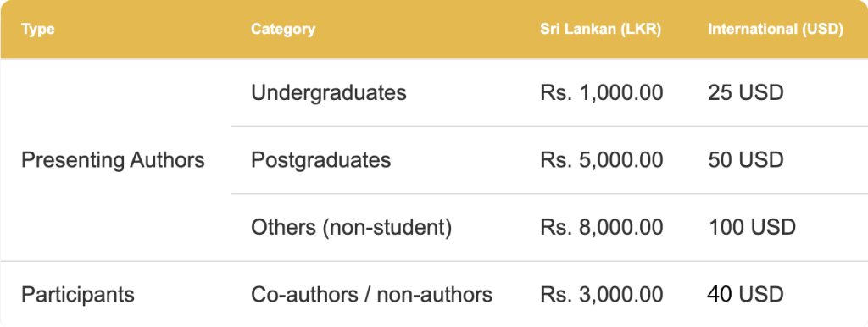
Task: Click the 40 USD fee cell
Action: tap(745, 294)
